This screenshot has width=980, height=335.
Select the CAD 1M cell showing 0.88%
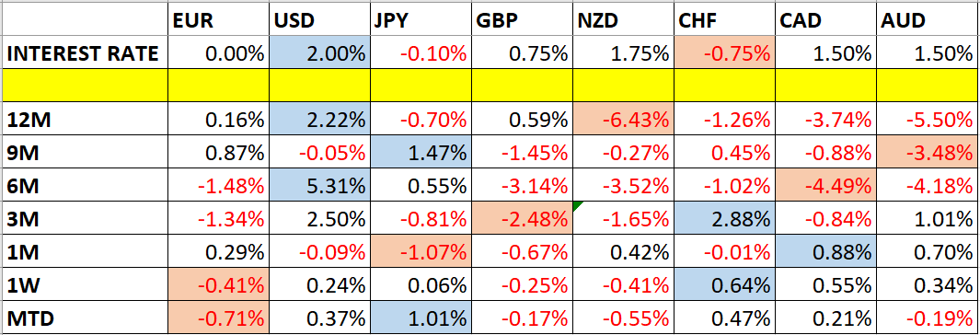825,252
